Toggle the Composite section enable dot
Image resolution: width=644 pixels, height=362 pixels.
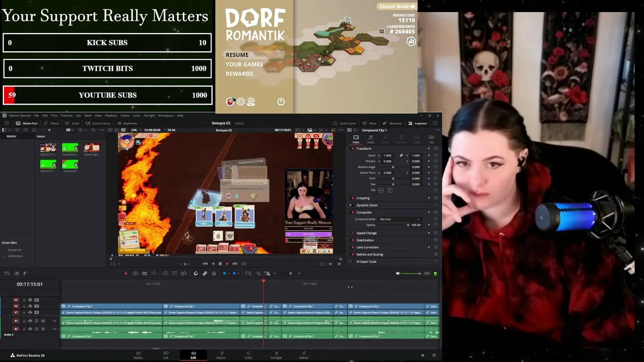coord(353,212)
